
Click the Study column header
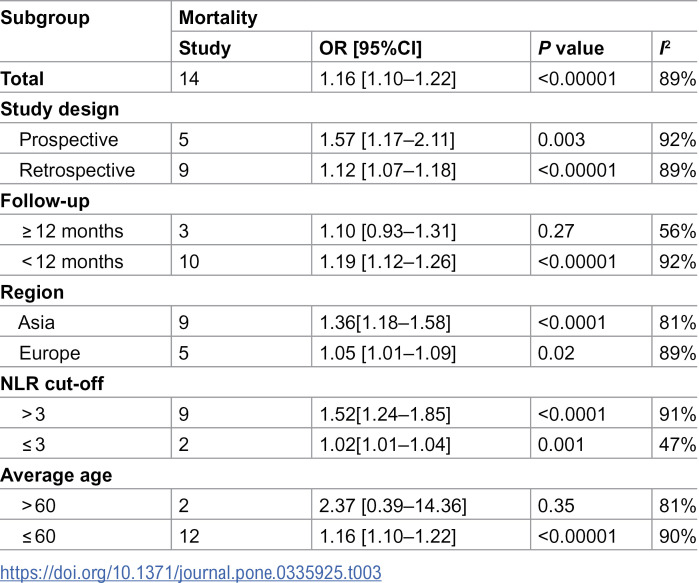click(x=205, y=48)
